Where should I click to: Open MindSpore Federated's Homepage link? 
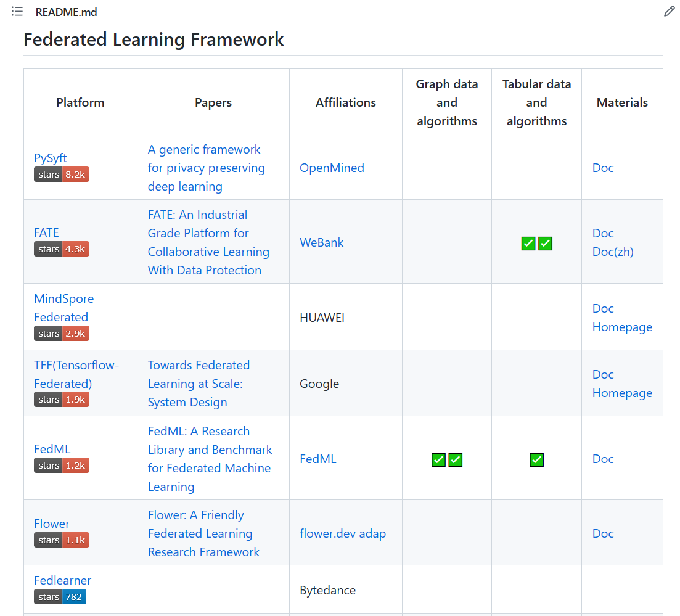pos(622,327)
